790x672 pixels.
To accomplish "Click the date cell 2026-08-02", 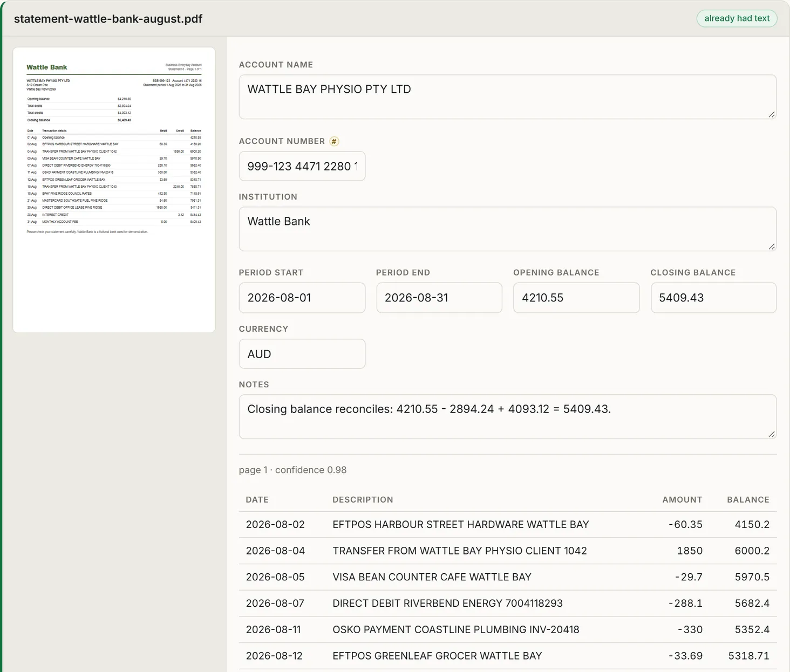I will click(275, 524).
